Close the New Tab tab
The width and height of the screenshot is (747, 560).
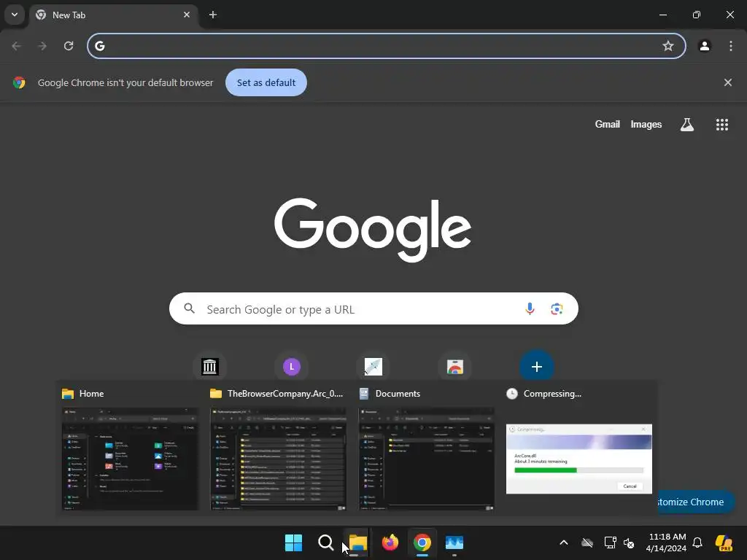tap(187, 15)
